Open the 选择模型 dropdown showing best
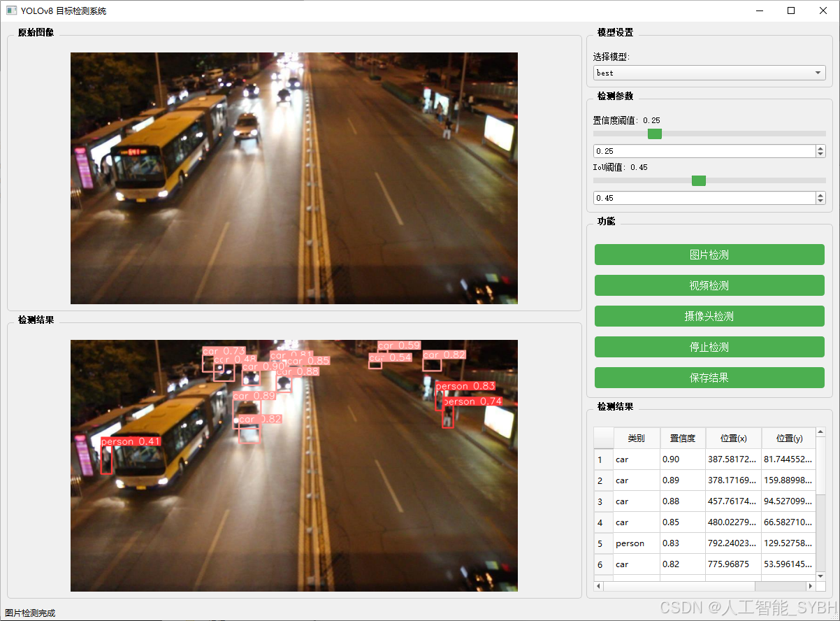This screenshot has width=840, height=621. pyautogui.click(x=709, y=73)
